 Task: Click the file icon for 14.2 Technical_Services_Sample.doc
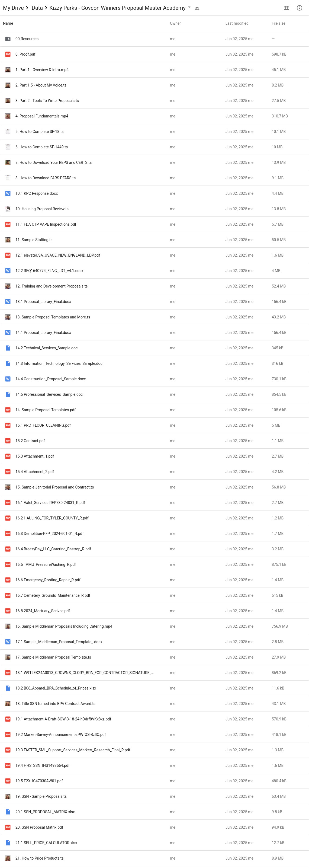(8, 348)
